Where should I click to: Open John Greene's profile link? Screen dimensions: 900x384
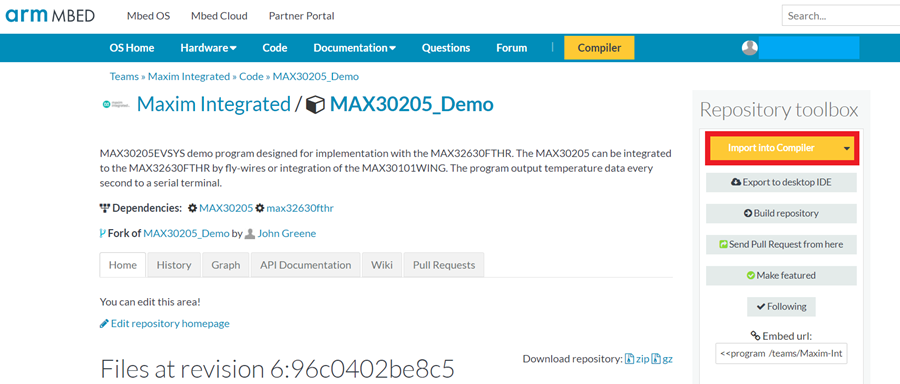[x=286, y=234]
